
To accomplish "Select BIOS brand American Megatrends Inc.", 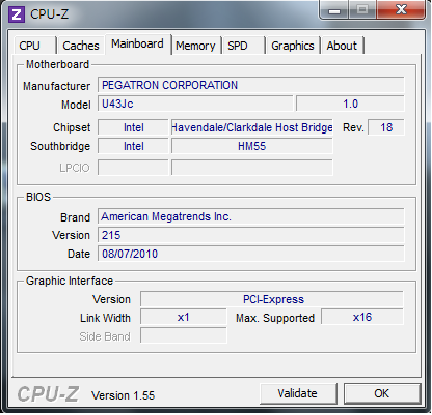I will coord(251,216).
